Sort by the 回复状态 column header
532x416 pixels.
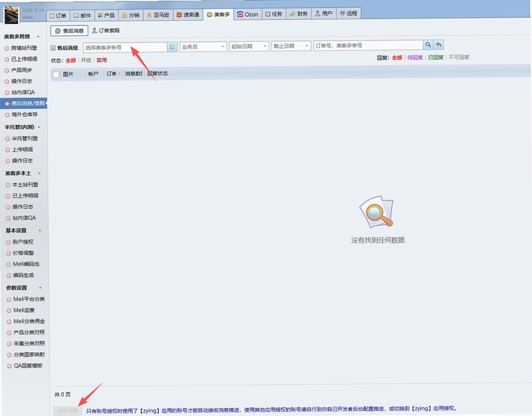pyautogui.click(x=158, y=73)
